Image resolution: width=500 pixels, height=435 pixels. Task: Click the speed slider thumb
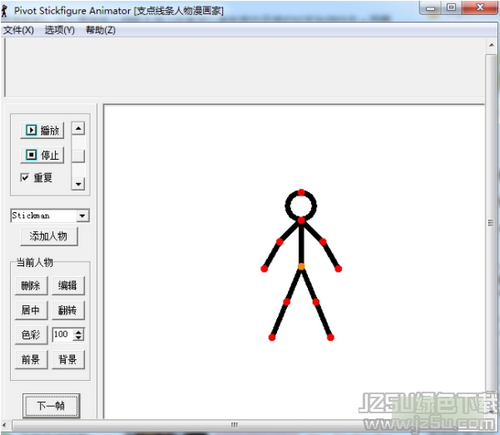[78, 156]
